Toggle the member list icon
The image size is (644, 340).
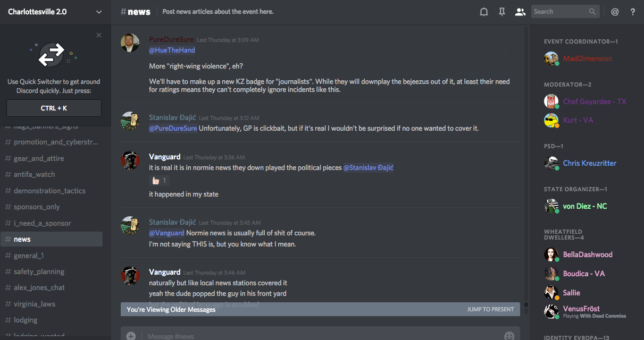(x=520, y=12)
